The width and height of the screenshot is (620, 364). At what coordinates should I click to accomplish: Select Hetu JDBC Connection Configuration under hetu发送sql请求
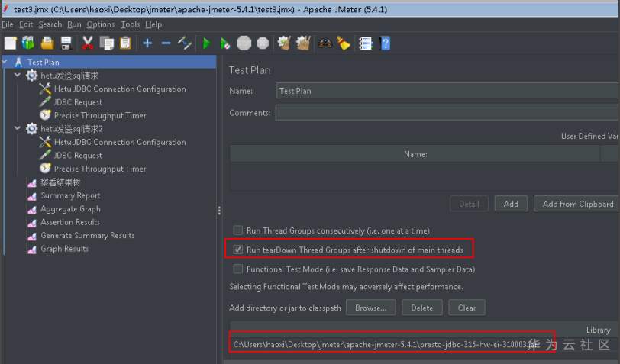pos(120,89)
